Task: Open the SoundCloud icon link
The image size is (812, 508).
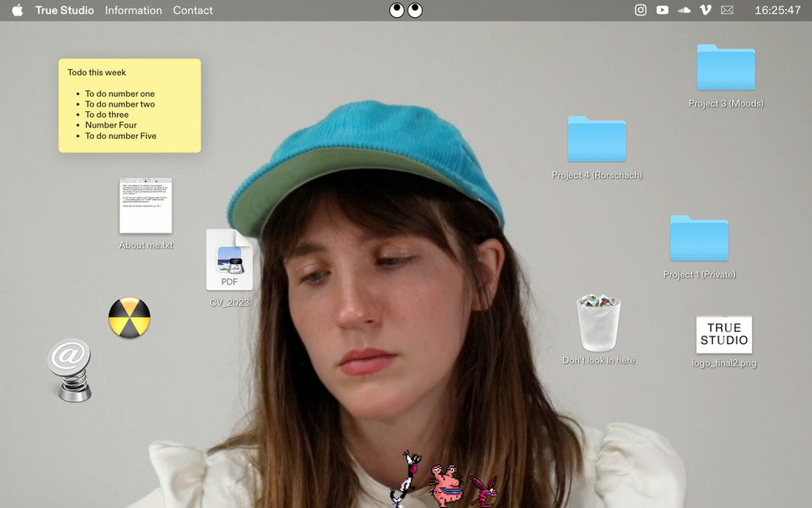Action: click(x=684, y=11)
